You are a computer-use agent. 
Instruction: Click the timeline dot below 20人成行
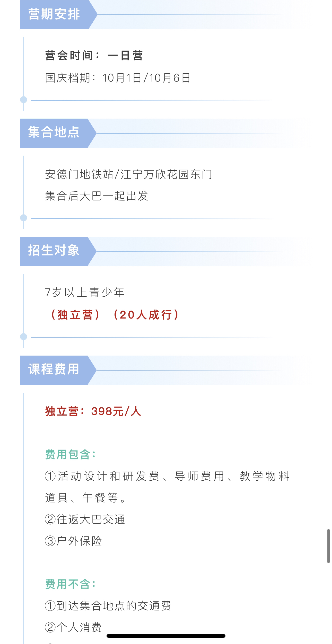point(24,337)
